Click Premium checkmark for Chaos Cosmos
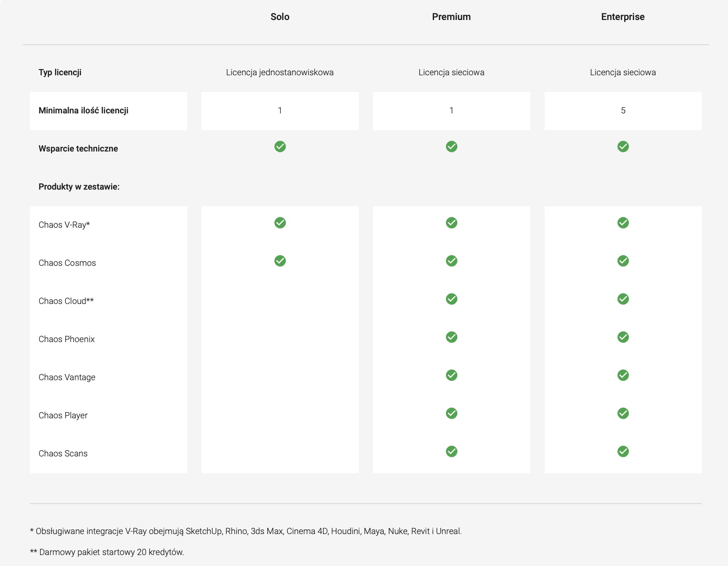The height and width of the screenshot is (566, 728). point(452,261)
